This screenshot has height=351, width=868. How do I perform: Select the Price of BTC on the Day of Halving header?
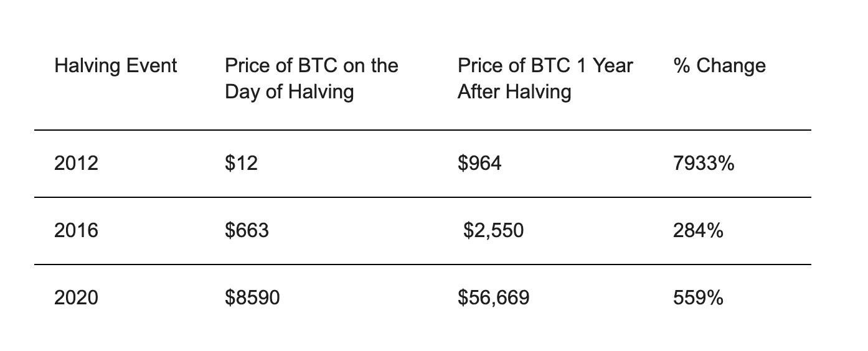[311, 78]
